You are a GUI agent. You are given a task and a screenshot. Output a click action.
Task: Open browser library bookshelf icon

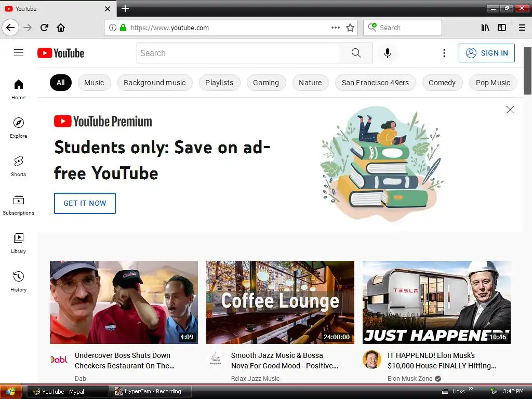(x=485, y=28)
